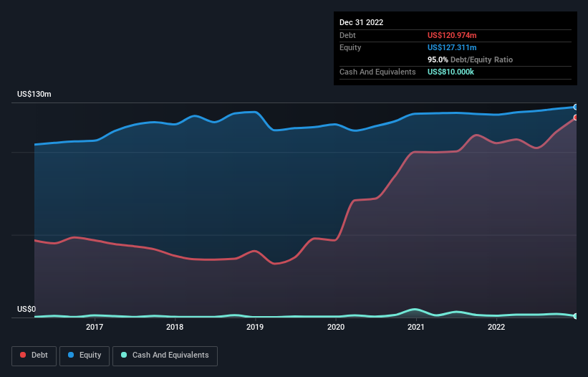
Task: Toggle the Debt series legend button
Action: click(x=34, y=355)
